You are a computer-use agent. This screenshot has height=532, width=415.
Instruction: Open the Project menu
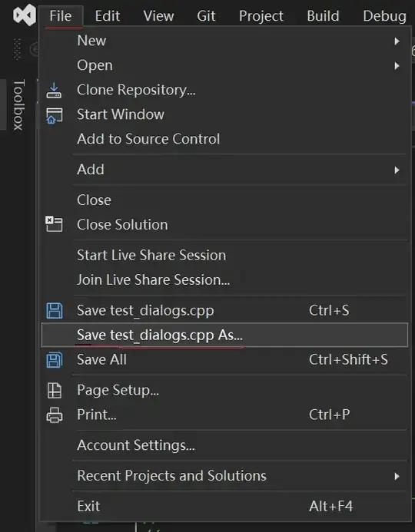pos(261,16)
